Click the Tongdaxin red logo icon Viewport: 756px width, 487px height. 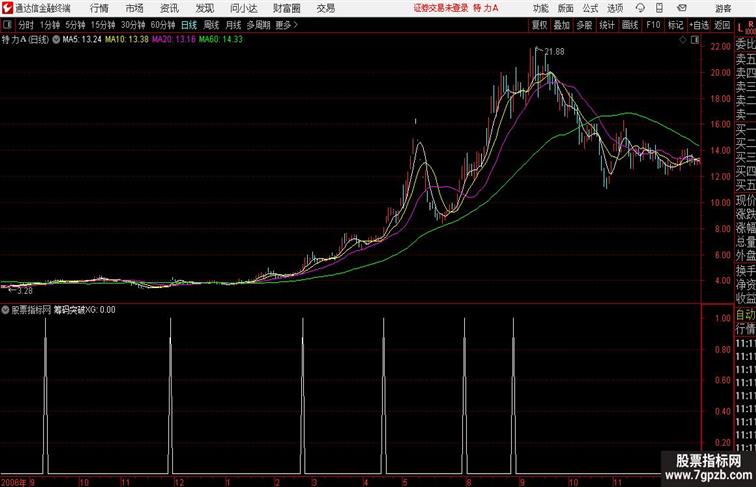pyautogui.click(x=7, y=8)
